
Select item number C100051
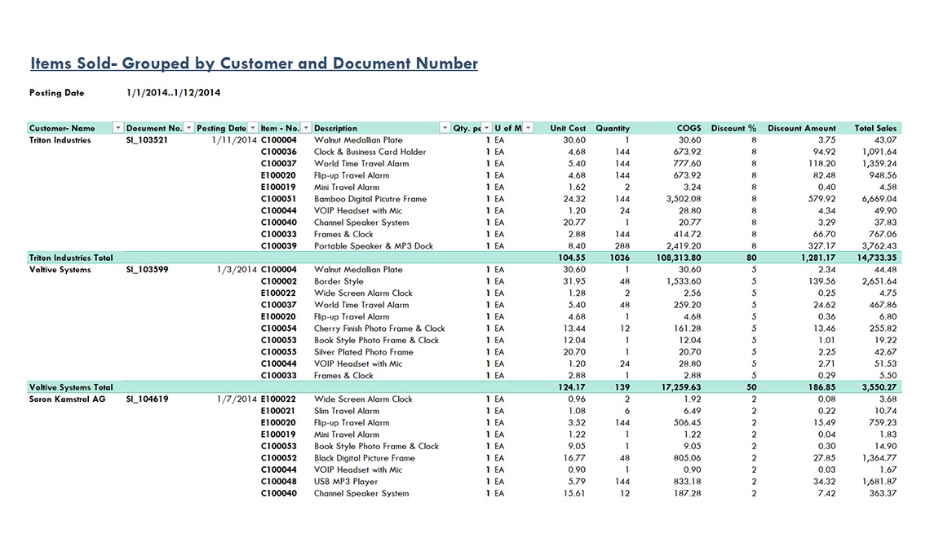279,199
